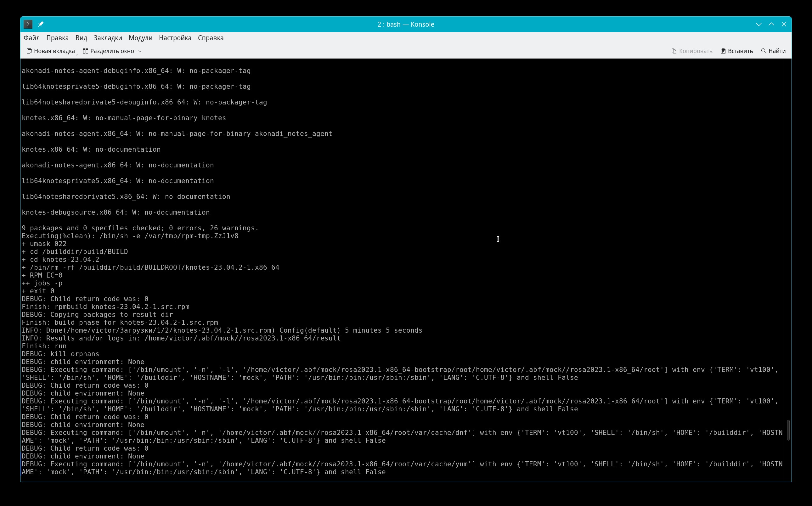Click the terminal line with rpmlint summary
The height and width of the screenshot is (506, 812).
[140, 228]
